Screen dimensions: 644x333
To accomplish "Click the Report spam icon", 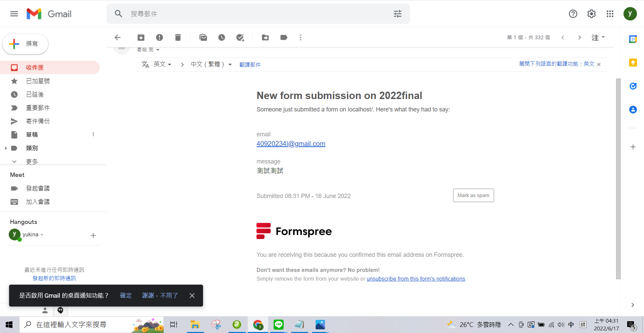I will click(x=159, y=38).
